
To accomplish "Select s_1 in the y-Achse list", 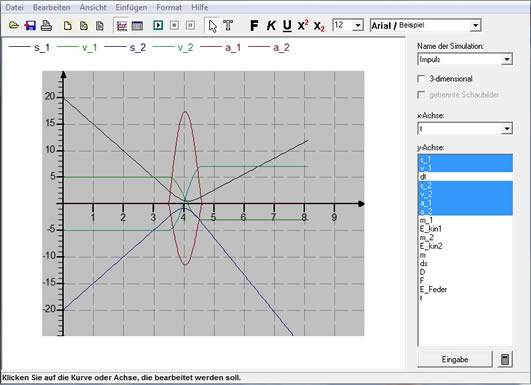I will 465,159.
